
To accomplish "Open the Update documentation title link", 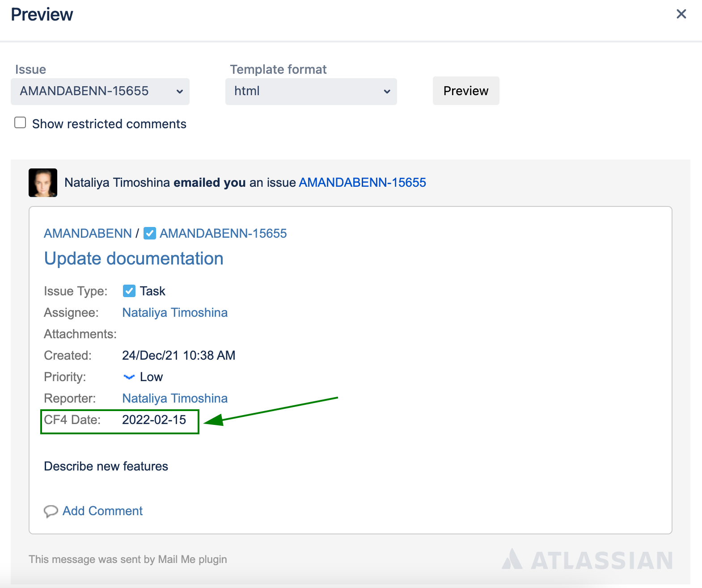I will point(134,259).
